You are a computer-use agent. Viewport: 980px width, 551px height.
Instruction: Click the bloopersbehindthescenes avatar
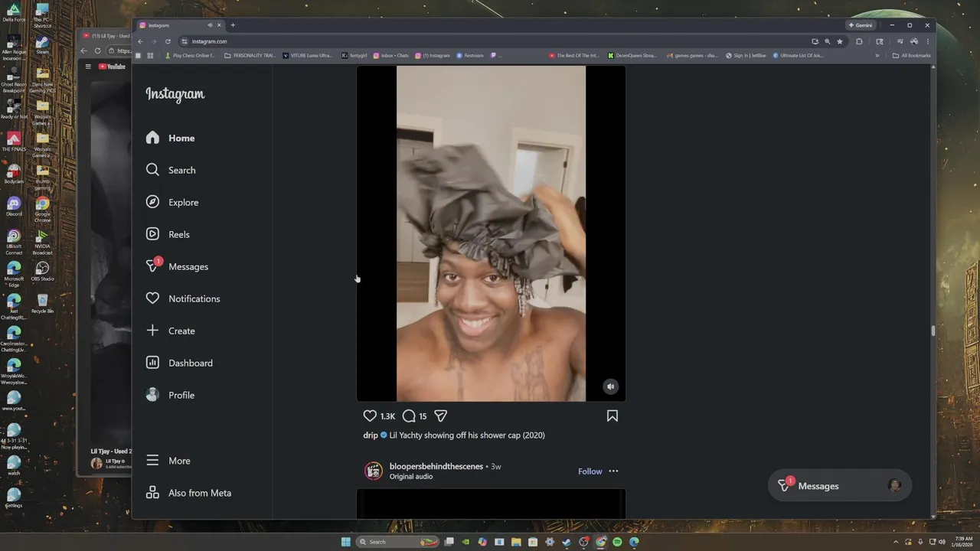pos(374,471)
